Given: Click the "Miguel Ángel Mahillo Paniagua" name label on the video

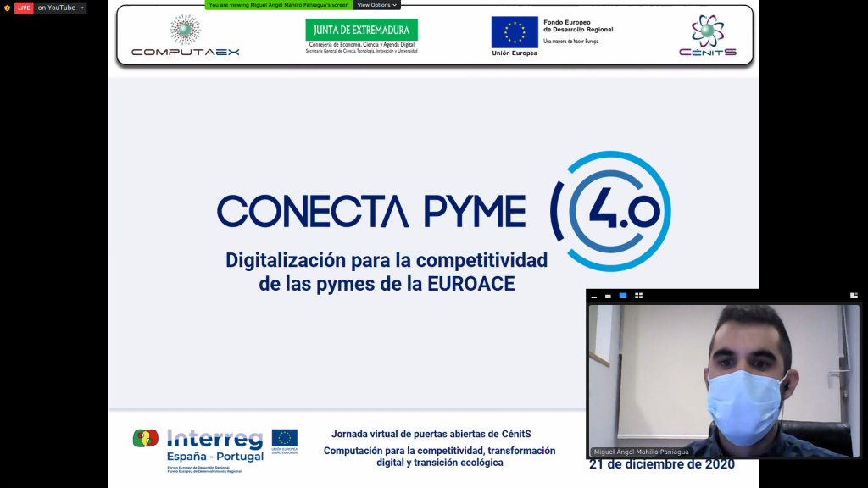Looking at the screenshot, I should click(x=641, y=452).
